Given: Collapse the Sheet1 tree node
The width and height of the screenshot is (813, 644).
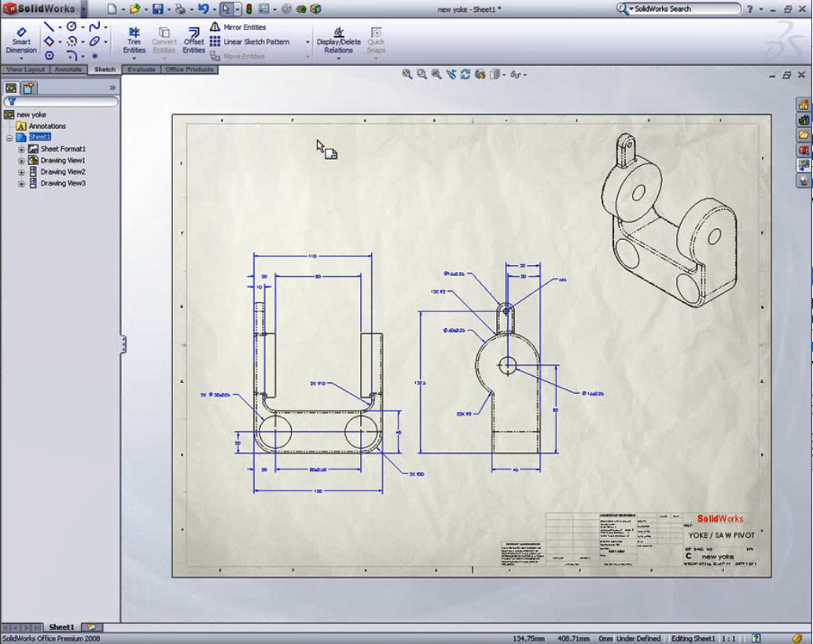Looking at the screenshot, I should point(9,138).
